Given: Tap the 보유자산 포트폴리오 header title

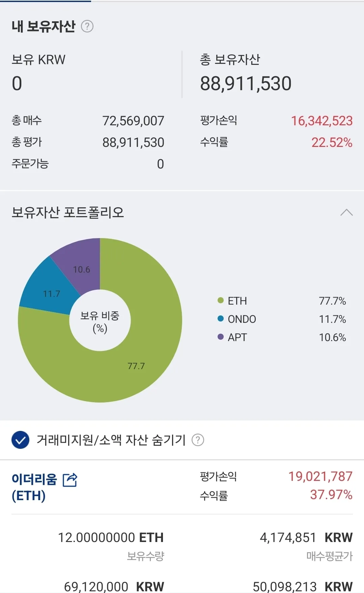Looking at the screenshot, I should coord(68,212).
